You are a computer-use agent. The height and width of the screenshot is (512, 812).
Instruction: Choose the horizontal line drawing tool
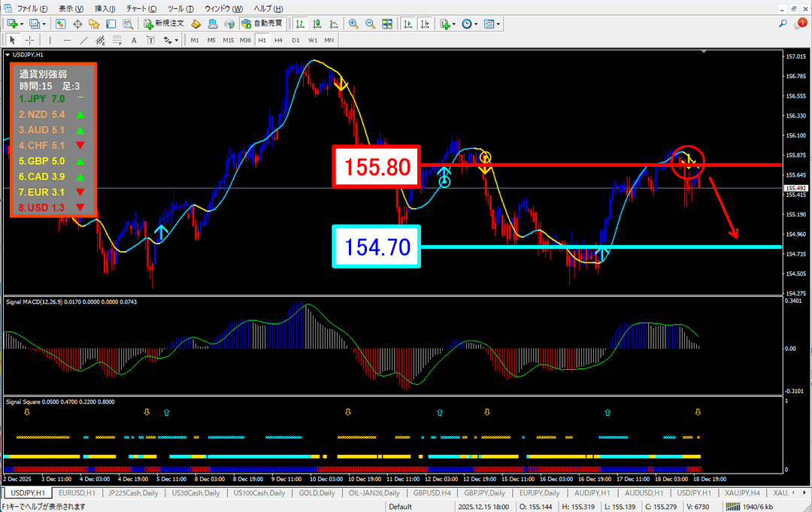click(x=67, y=40)
